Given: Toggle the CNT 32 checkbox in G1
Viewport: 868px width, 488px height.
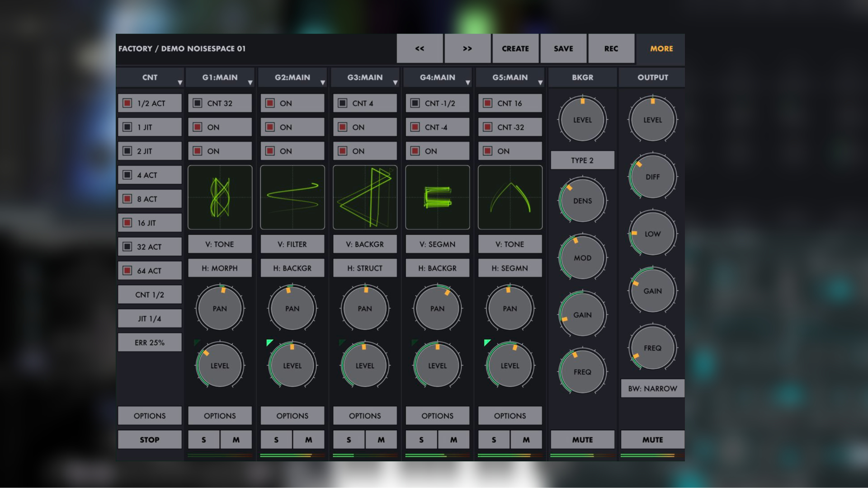Looking at the screenshot, I should point(198,103).
